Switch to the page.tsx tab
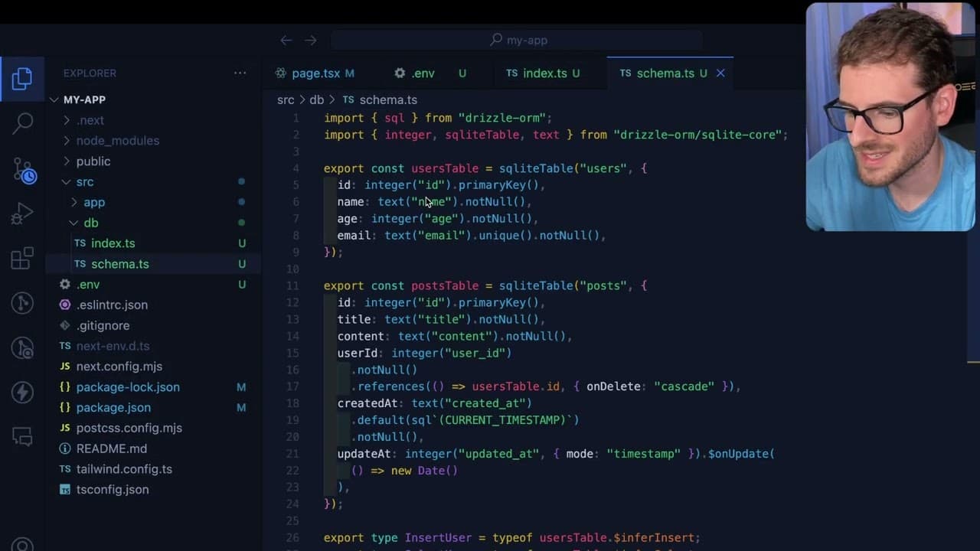Image resolution: width=980 pixels, height=551 pixels. pos(315,73)
